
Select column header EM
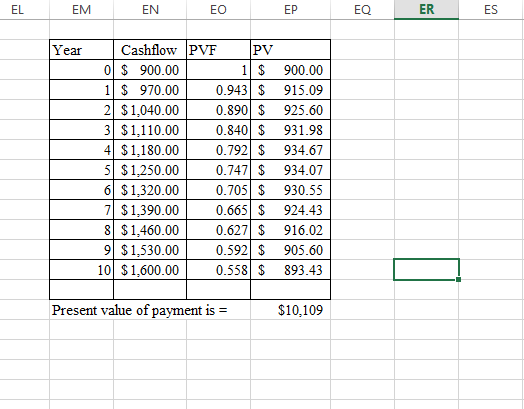[82, 9]
